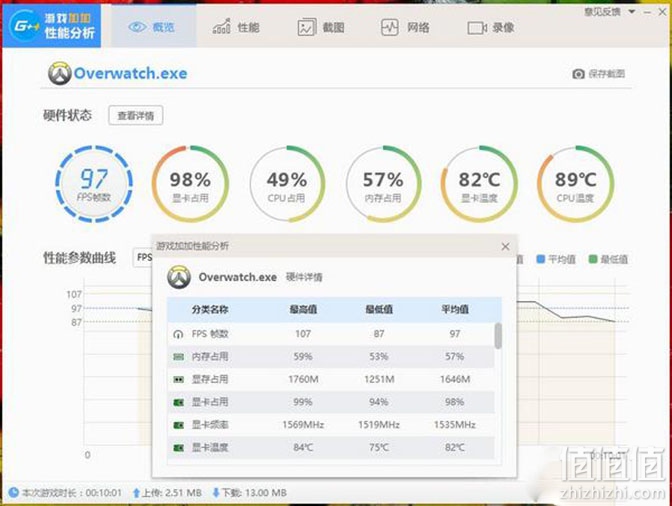The height and width of the screenshot is (506, 672).
Task: Click the 显存占用 row icon
Action: pos(178,379)
